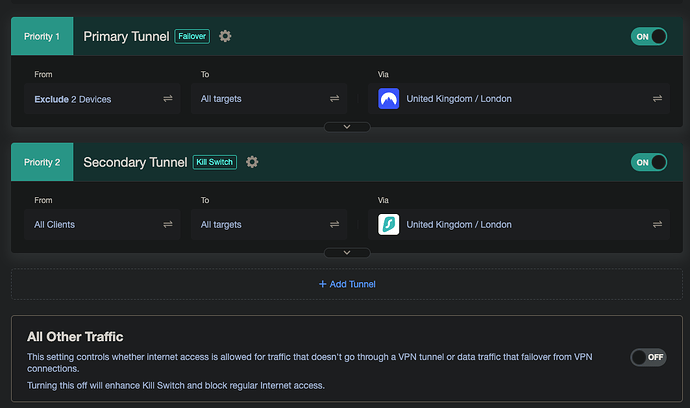This screenshot has width=690, height=408.
Task: Select the Priority 2 label
Action: pyautogui.click(x=42, y=162)
